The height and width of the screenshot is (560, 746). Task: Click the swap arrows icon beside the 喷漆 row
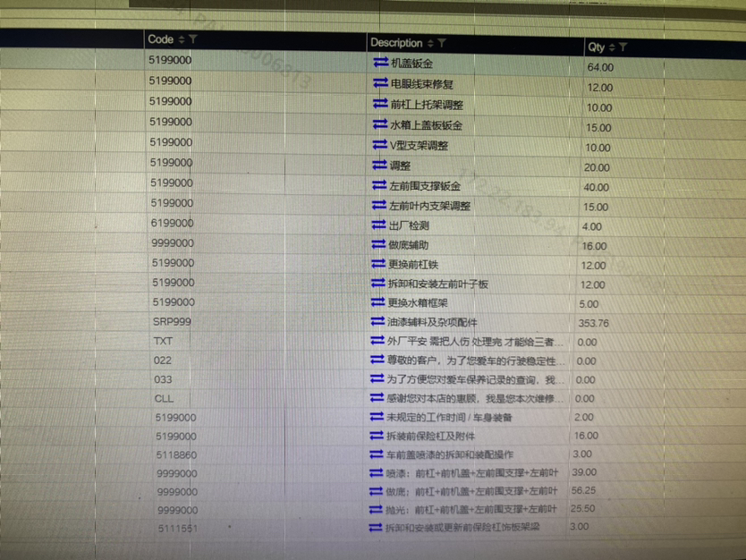(377, 472)
